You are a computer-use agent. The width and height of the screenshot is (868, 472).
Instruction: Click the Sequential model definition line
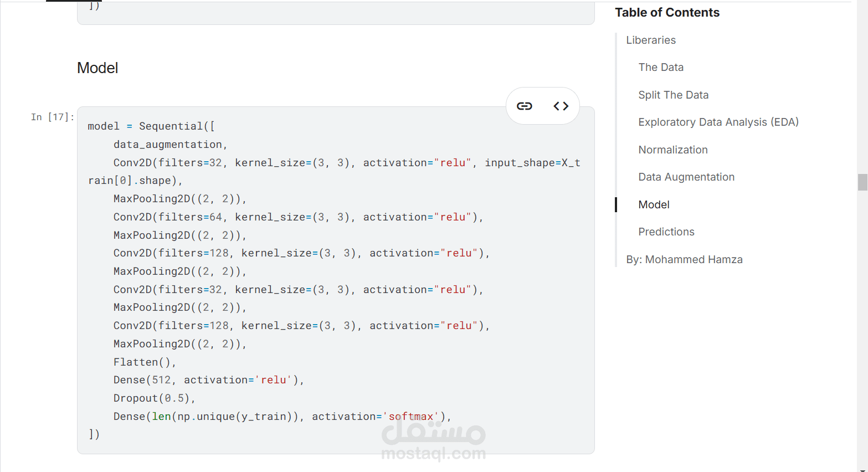click(151, 126)
